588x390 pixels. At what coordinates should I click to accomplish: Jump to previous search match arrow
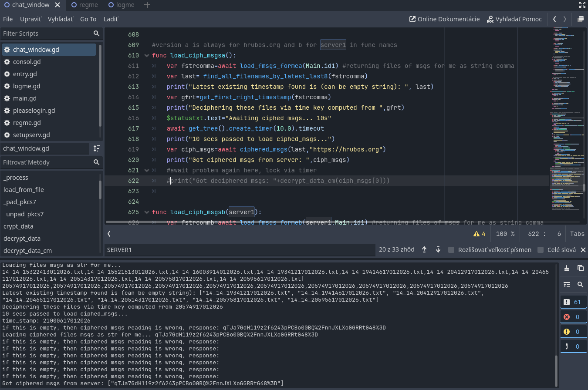tap(424, 249)
